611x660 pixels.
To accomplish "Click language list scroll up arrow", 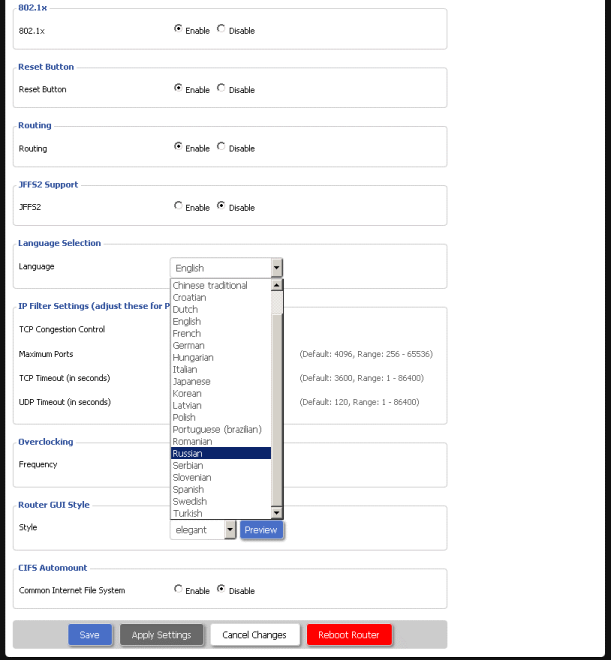I will pos(276,285).
